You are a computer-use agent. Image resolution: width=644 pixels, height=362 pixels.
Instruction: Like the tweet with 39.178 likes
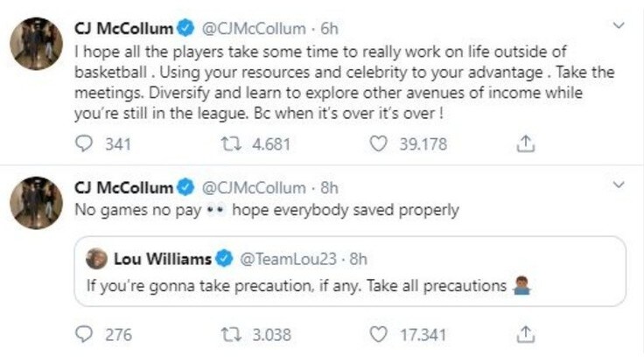pyautogui.click(x=378, y=144)
